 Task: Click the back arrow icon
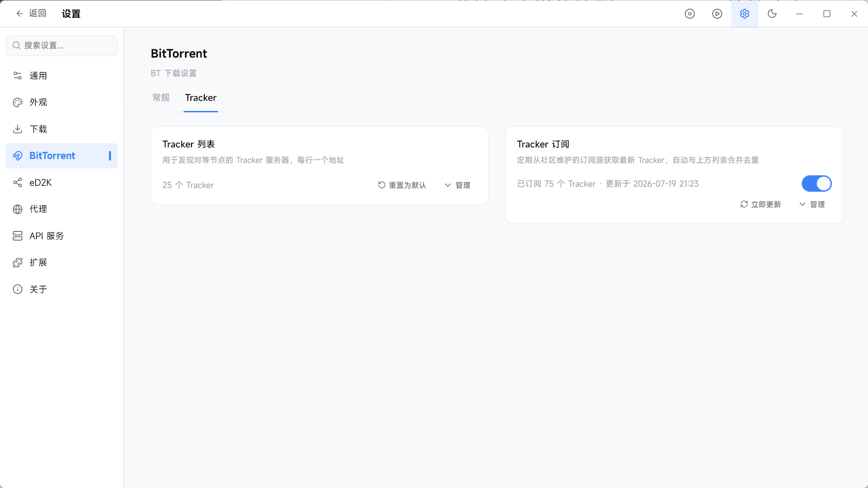[20, 14]
